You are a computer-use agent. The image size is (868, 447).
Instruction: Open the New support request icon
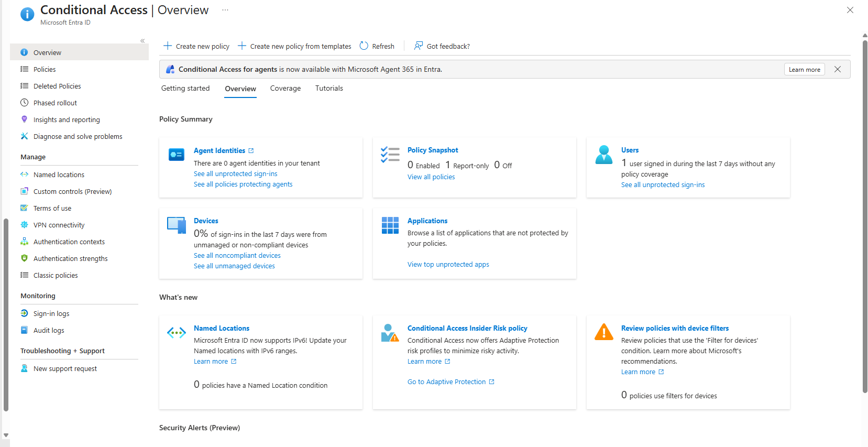[x=24, y=368]
